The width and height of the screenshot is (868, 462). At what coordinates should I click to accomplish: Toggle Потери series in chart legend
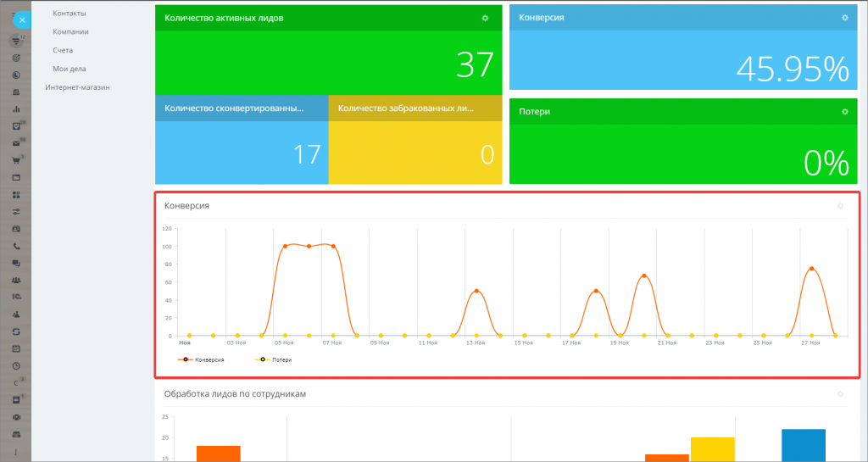click(281, 359)
